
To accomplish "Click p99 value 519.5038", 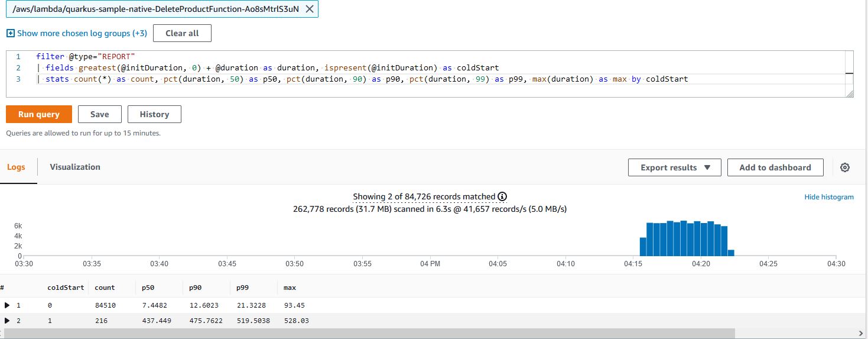I will (x=254, y=321).
